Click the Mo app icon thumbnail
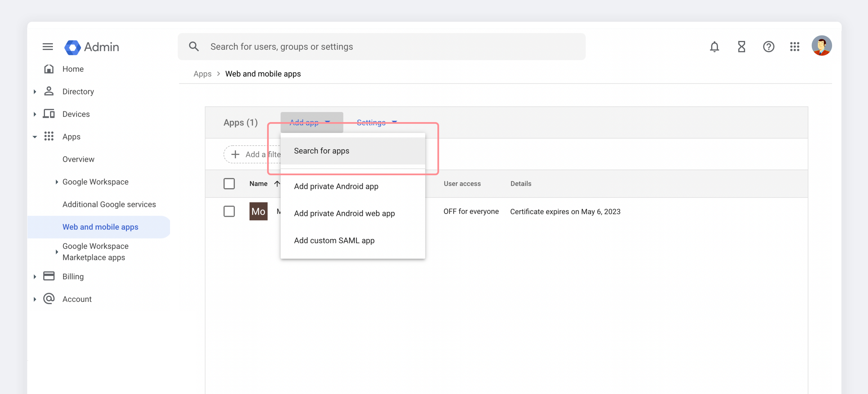 [x=258, y=211]
